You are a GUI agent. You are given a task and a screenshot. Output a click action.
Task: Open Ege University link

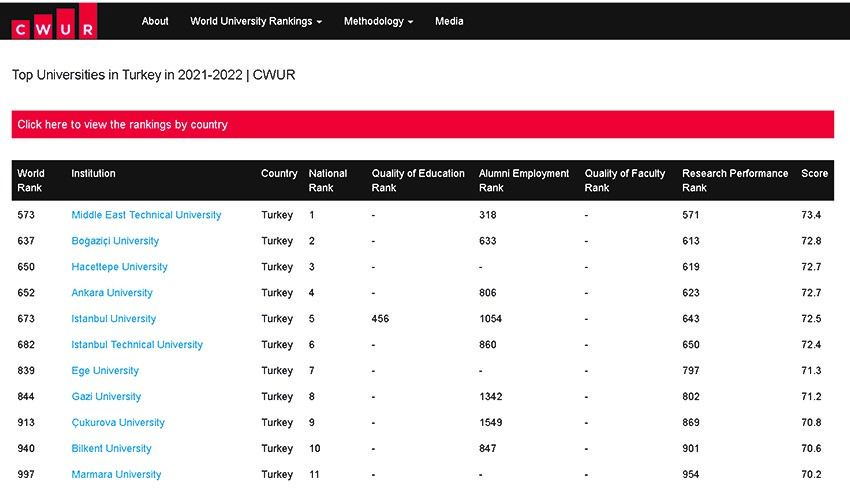tap(105, 371)
